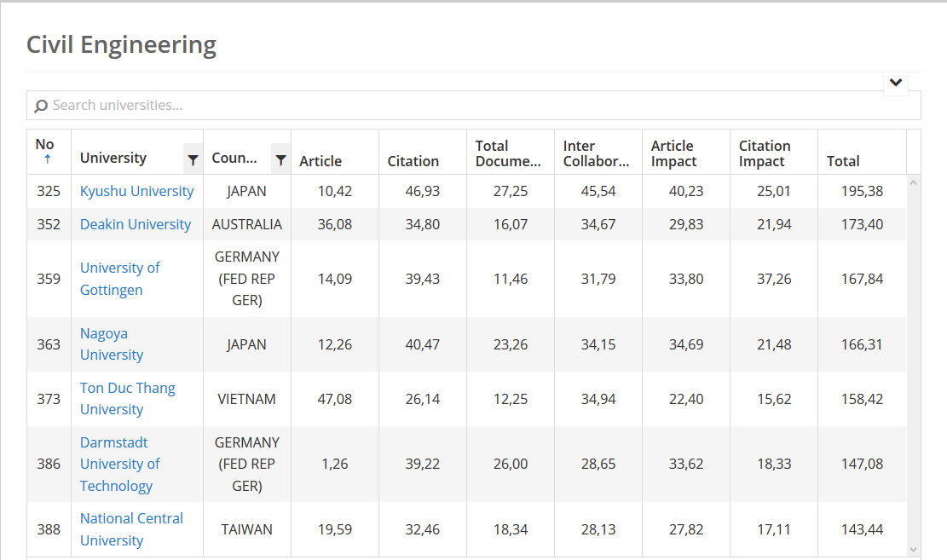Click total value 195,38
The height and width of the screenshot is (560, 947).
point(862,191)
